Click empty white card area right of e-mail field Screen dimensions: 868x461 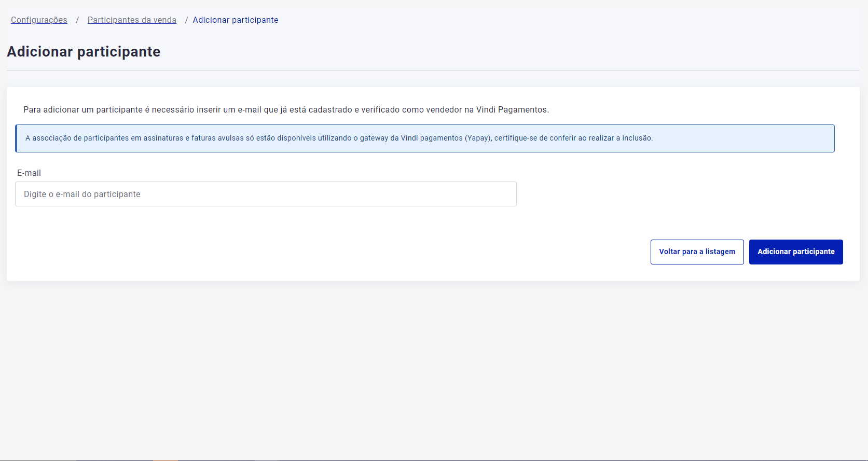click(674, 194)
